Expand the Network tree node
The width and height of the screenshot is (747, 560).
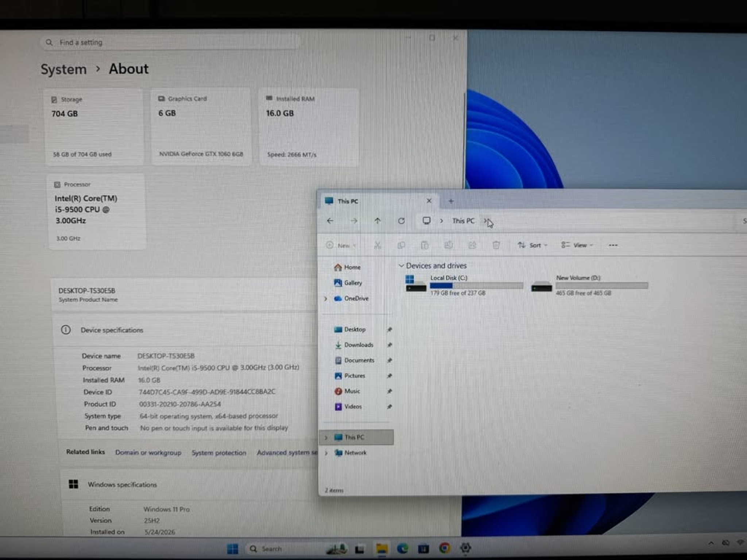pos(326,453)
